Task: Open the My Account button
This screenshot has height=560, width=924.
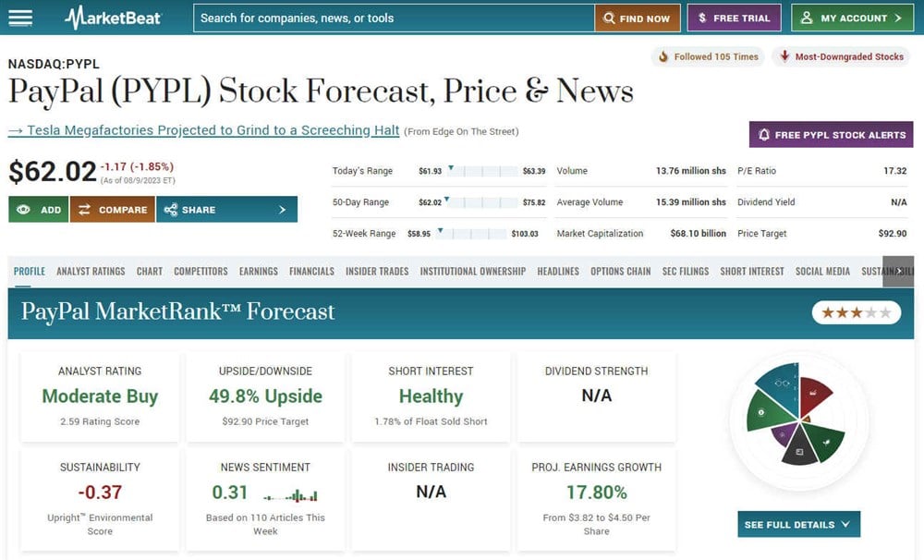Action: 852,18
